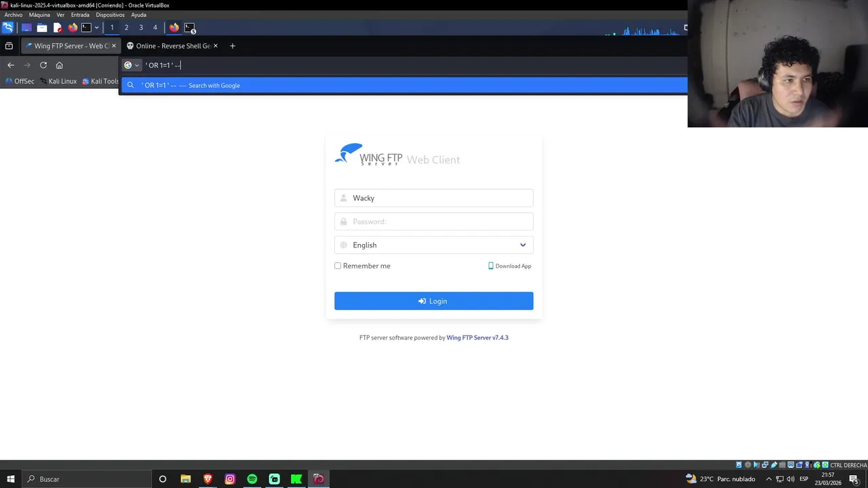Go back in browser history
The height and width of the screenshot is (488, 868).
coord(10,65)
